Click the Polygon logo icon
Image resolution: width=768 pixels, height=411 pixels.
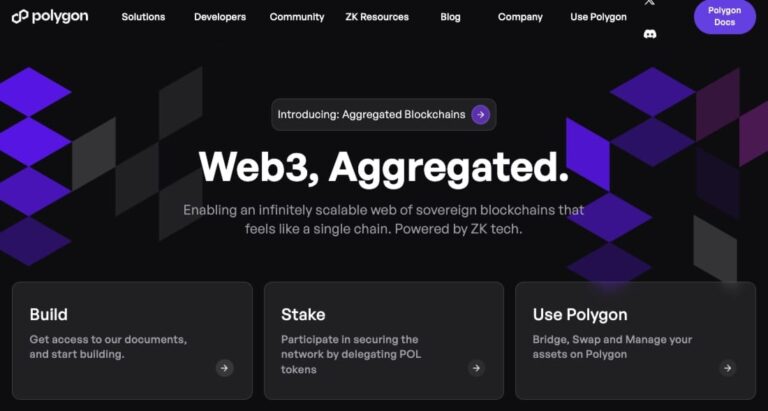(x=19, y=17)
